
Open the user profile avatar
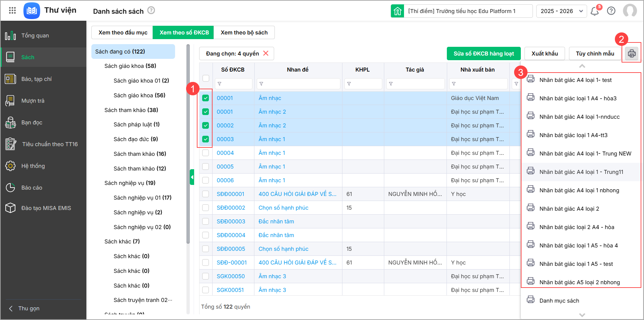[630, 11]
